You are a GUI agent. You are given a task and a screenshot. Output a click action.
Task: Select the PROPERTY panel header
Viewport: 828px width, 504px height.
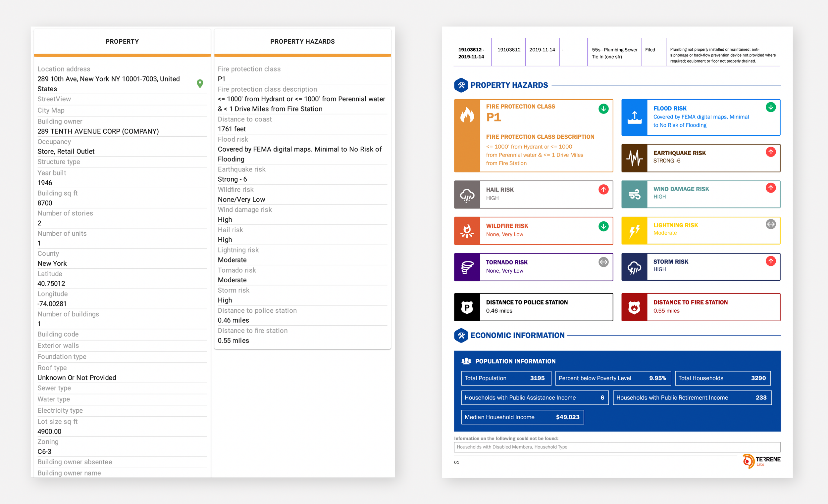point(122,42)
